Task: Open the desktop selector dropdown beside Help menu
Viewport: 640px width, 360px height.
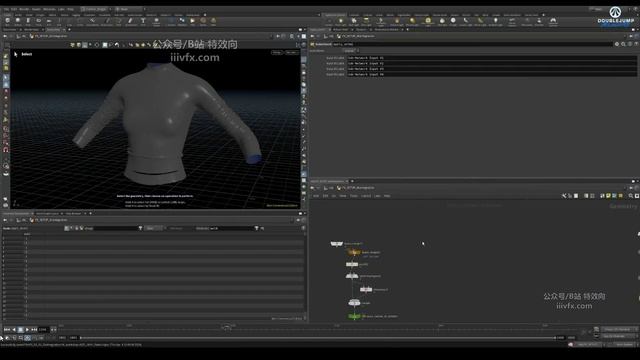Action: (x=96, y=9)
